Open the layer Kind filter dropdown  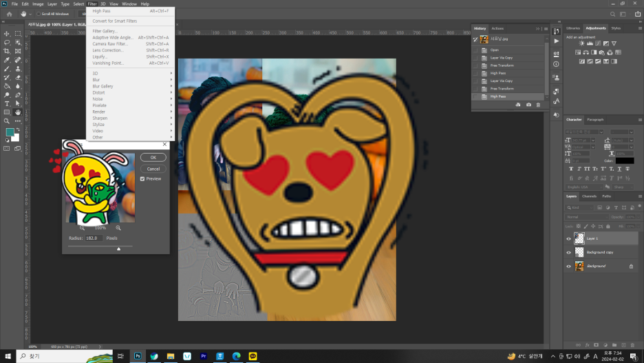click(x=579, y=207)
